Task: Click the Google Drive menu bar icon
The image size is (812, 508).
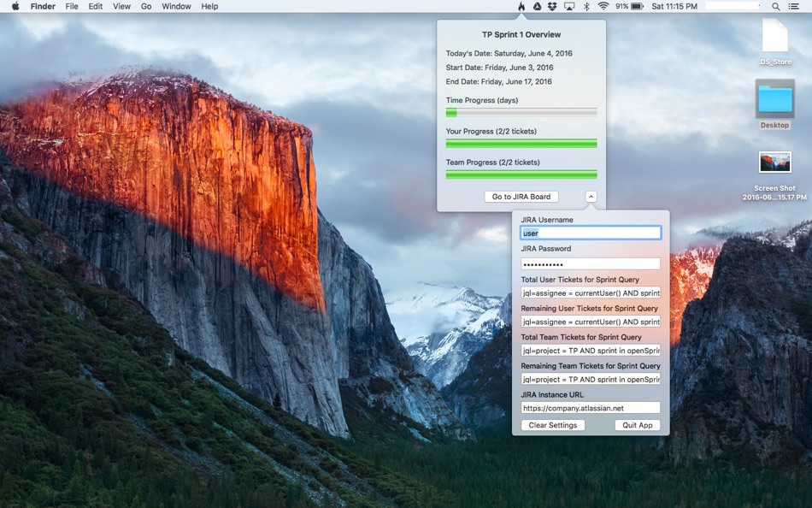Action: pyautogui.click(x=537, y=6)
